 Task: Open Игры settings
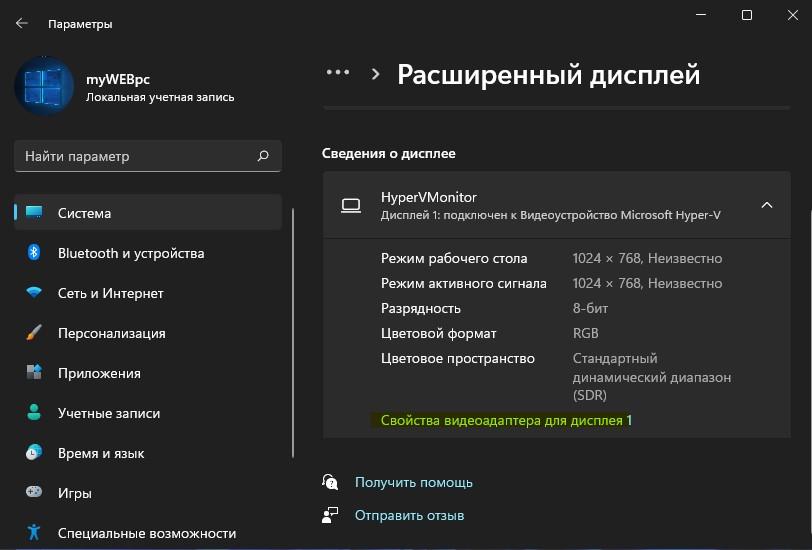[148, 493]
